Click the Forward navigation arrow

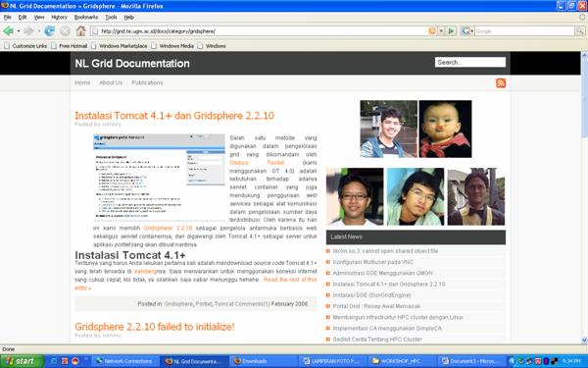point(28,31)
